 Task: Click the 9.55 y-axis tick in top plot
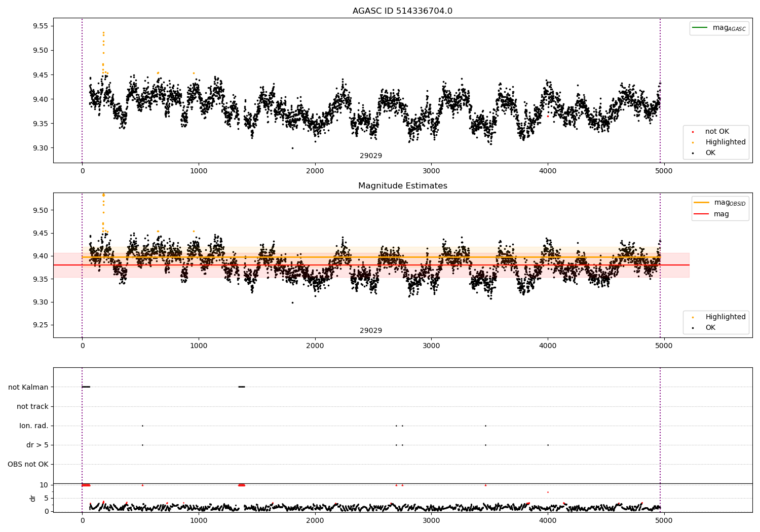(x=40, y=26)
